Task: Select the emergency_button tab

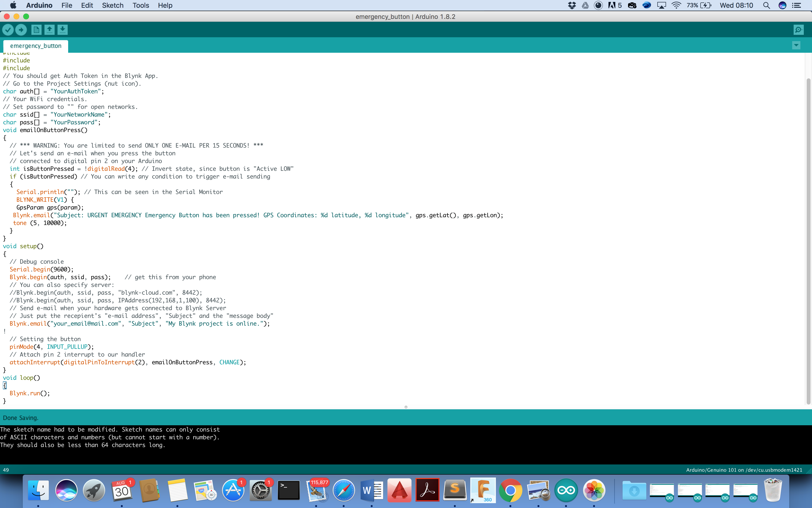Action: click(x=36, y=46)
